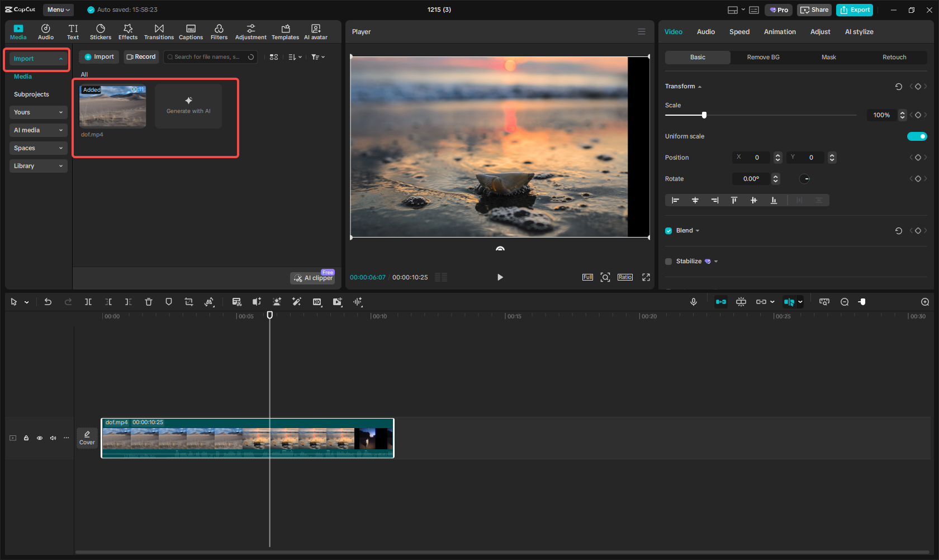
Task: Click the marker shield icon
Action: (x=169, y=302)
